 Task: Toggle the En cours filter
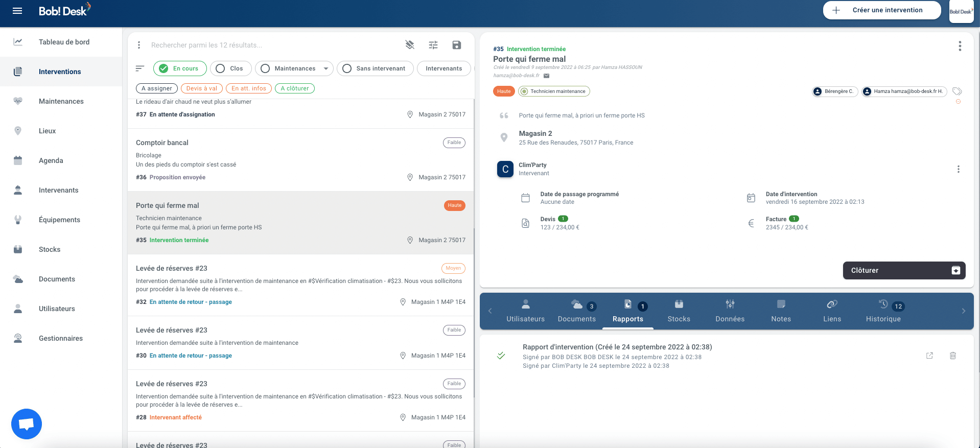[180, 68]
